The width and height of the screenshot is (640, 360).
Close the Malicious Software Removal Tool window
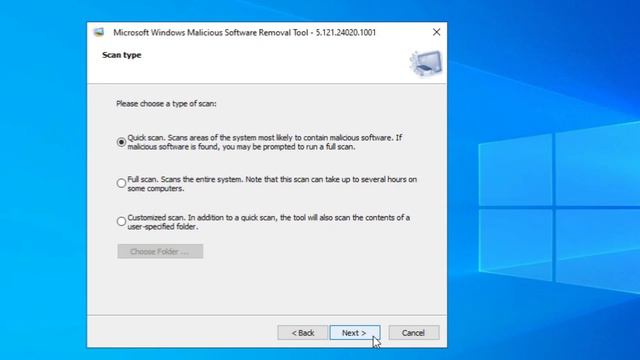(x=436, y=32)
